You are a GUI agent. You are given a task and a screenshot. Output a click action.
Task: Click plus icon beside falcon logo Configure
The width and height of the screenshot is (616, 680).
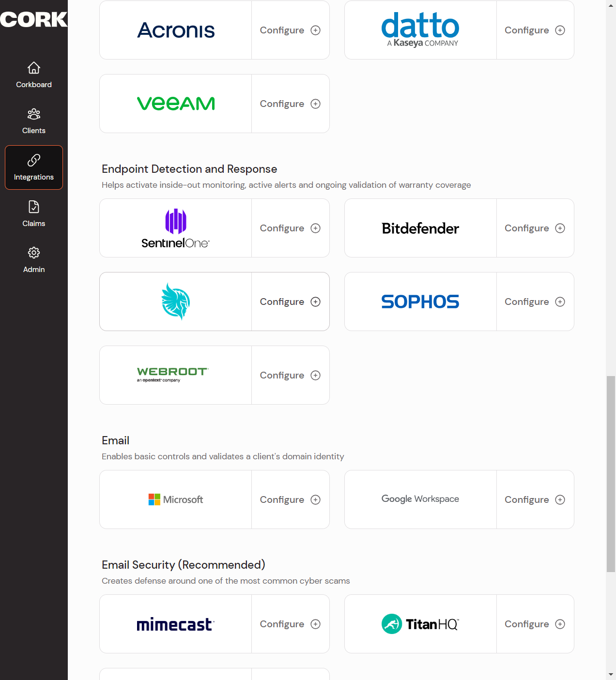pos(316,302)
